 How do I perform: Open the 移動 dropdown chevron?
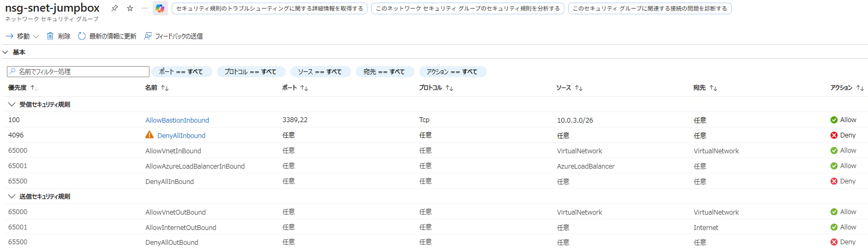click(36, 36)
